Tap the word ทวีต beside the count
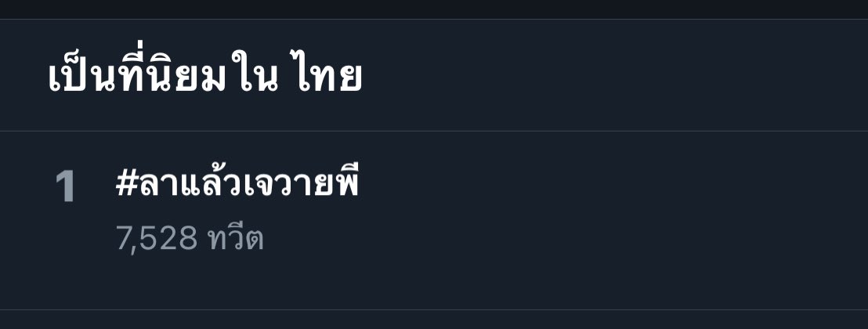Screen dimensions: 868x329 pos(235,238)
